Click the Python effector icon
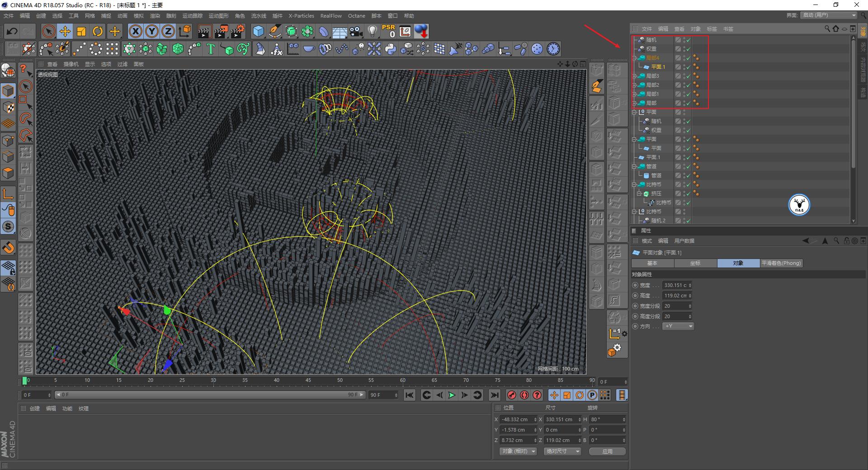Image resolution: width=868 pixels, height=470 pixels. point(391,49)
